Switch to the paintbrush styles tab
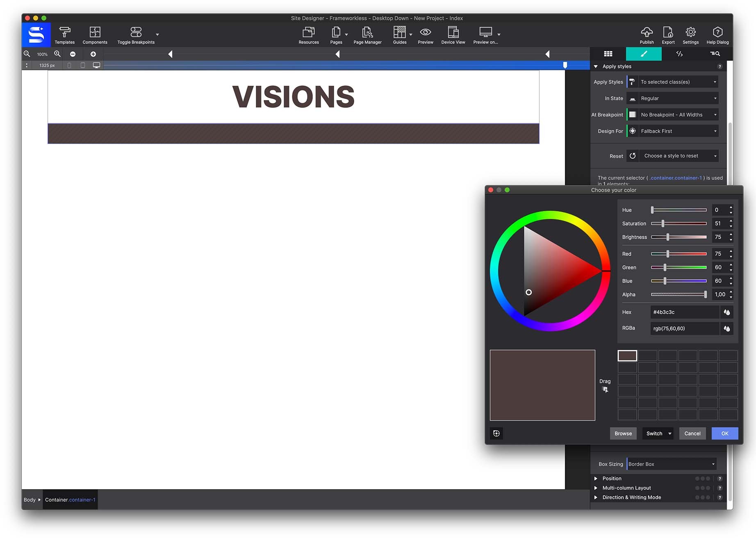Image resolution: width=756 pixels, height=538 pixels. [x=644, y=54]
